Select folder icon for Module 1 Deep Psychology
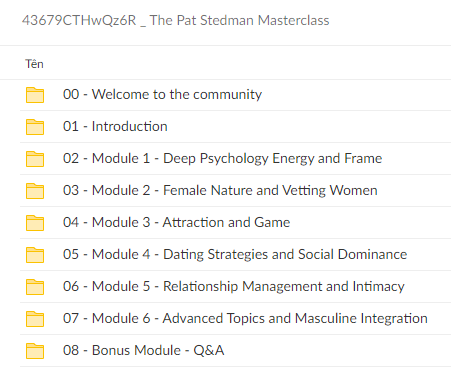Screen dimensions: 451x380 click(35, 159)
